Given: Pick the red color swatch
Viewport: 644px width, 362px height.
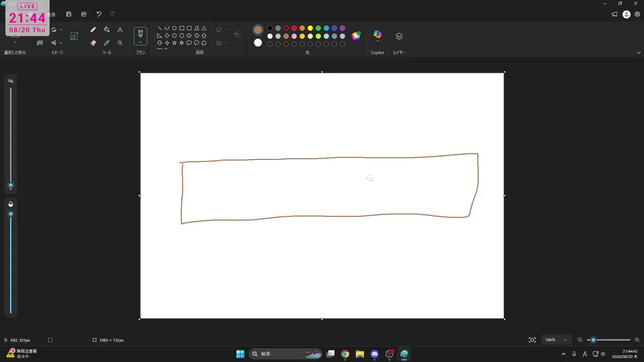Looking at the screenshot, I should pos(294,28).
